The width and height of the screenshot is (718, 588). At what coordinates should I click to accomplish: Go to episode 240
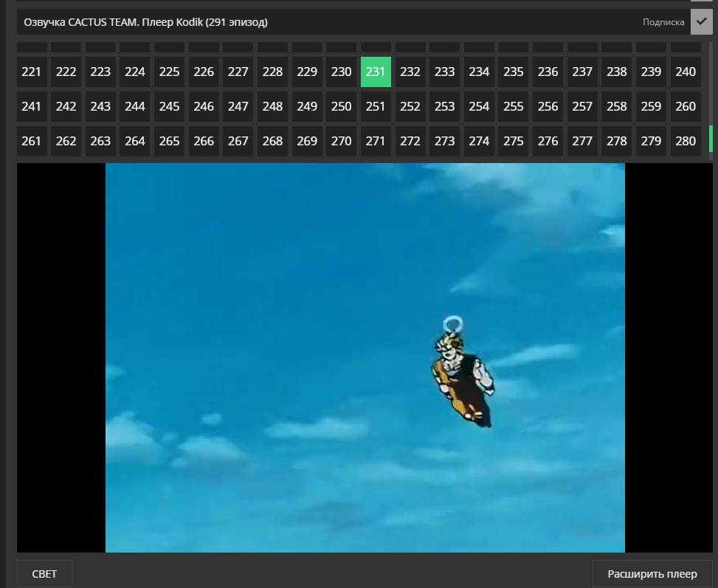coord(686,72)
